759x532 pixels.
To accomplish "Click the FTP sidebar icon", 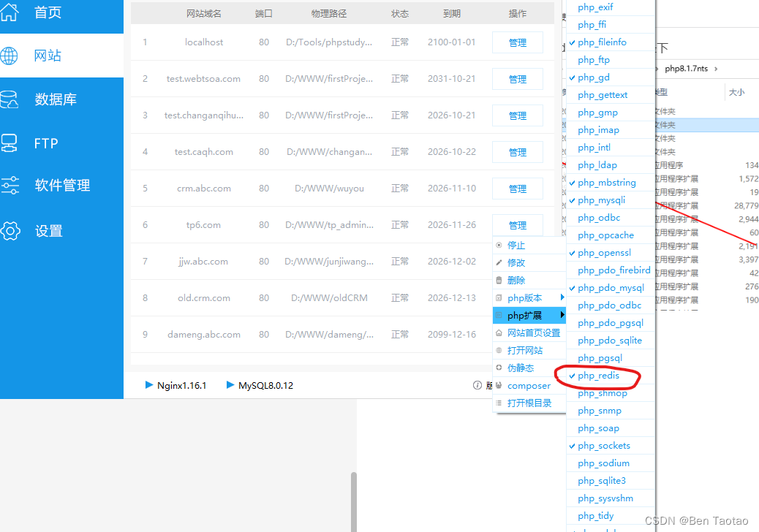I will 11,143.
